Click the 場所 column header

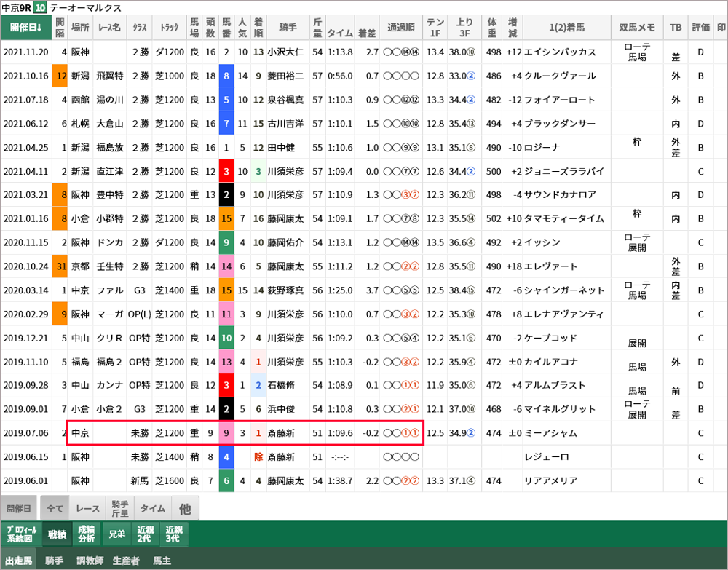click(80, 28)
